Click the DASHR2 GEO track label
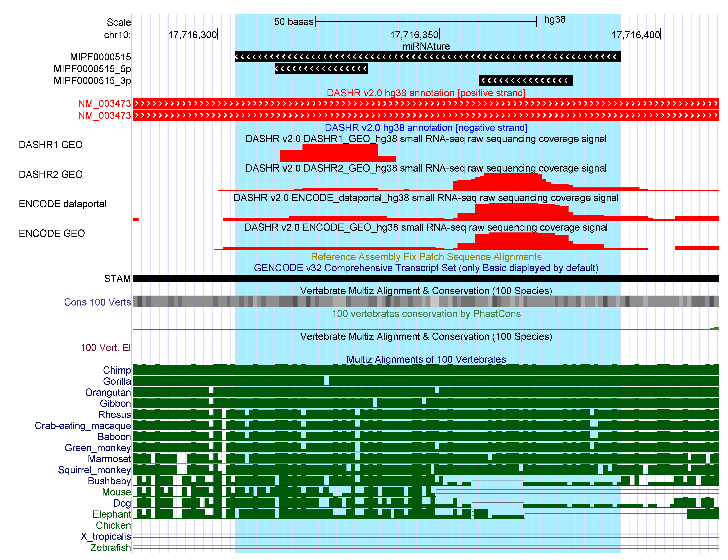 click(x=51, y=174)
